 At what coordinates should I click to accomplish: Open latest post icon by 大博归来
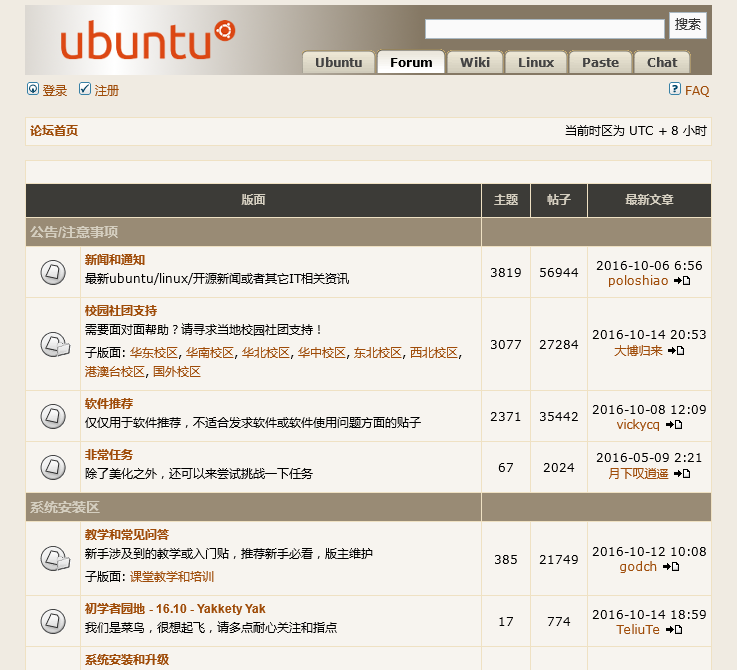pos(676,351)
